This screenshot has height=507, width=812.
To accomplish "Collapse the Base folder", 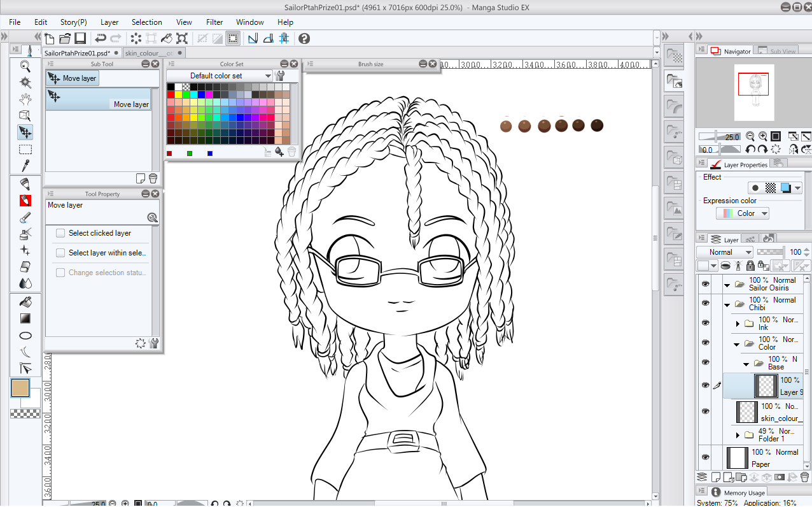I will (x=746, y=364).
